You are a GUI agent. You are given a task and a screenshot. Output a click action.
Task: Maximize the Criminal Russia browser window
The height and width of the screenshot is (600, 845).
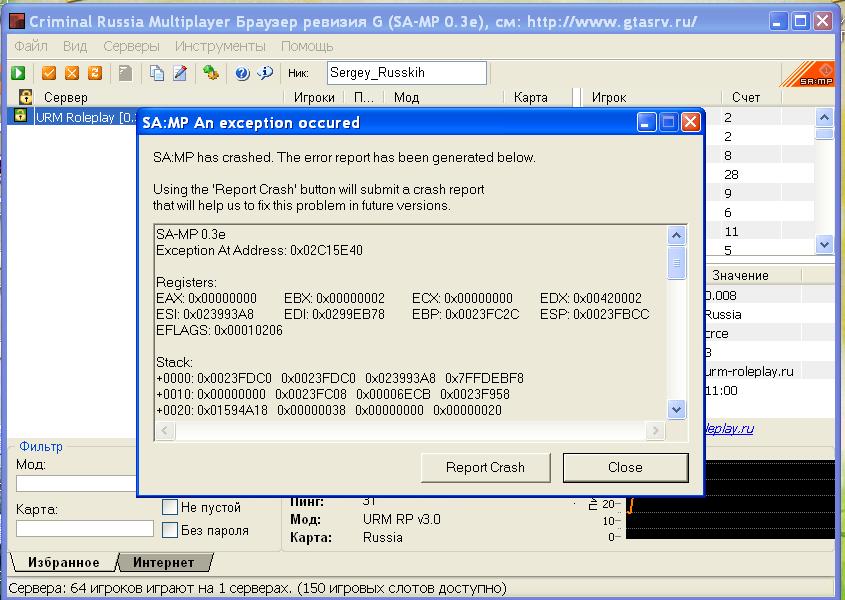(800, 22)
